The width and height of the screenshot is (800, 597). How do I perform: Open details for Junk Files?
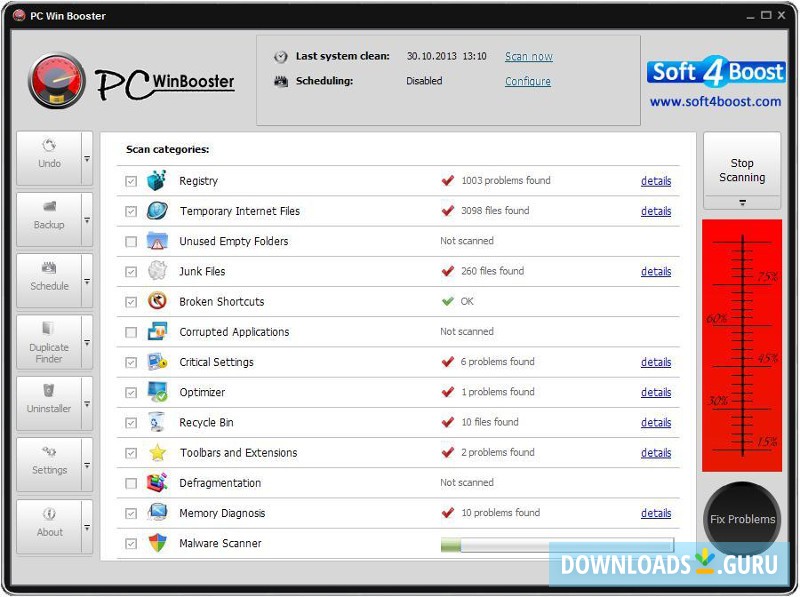pyautogui.click(x=656, y=271)
